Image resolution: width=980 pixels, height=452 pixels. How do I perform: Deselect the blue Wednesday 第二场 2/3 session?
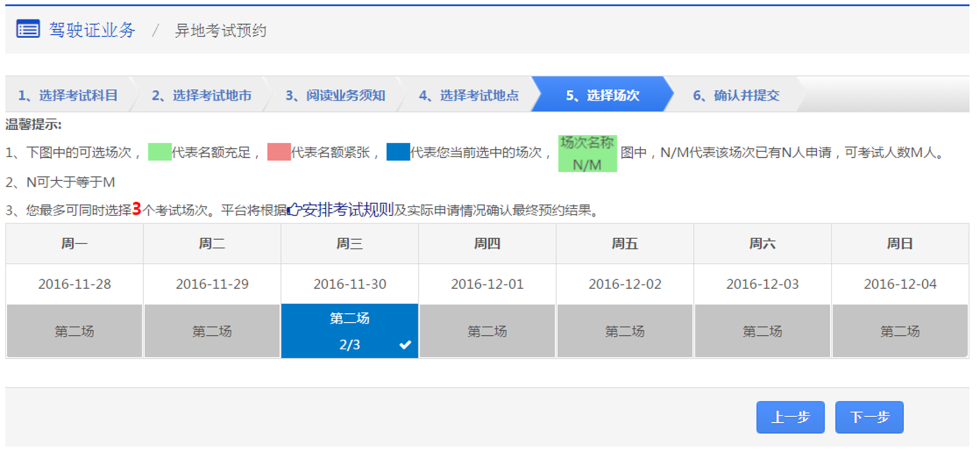(349, 331)
